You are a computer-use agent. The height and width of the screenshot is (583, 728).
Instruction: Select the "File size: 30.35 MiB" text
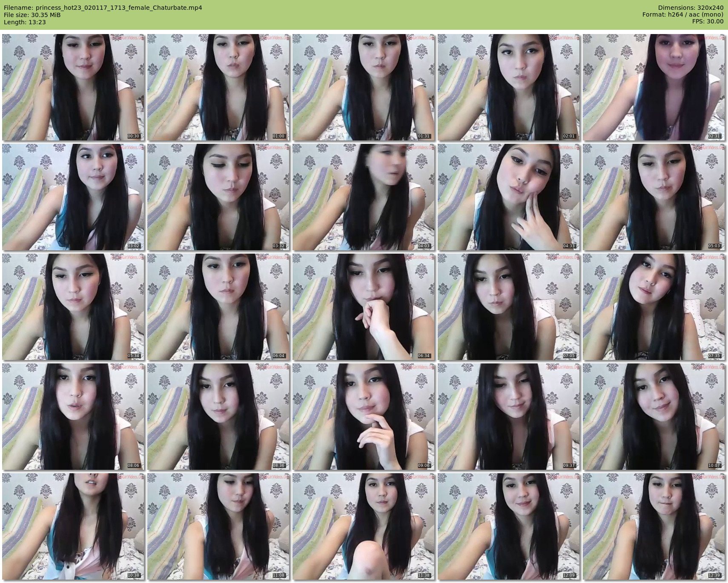pos(32,15)
